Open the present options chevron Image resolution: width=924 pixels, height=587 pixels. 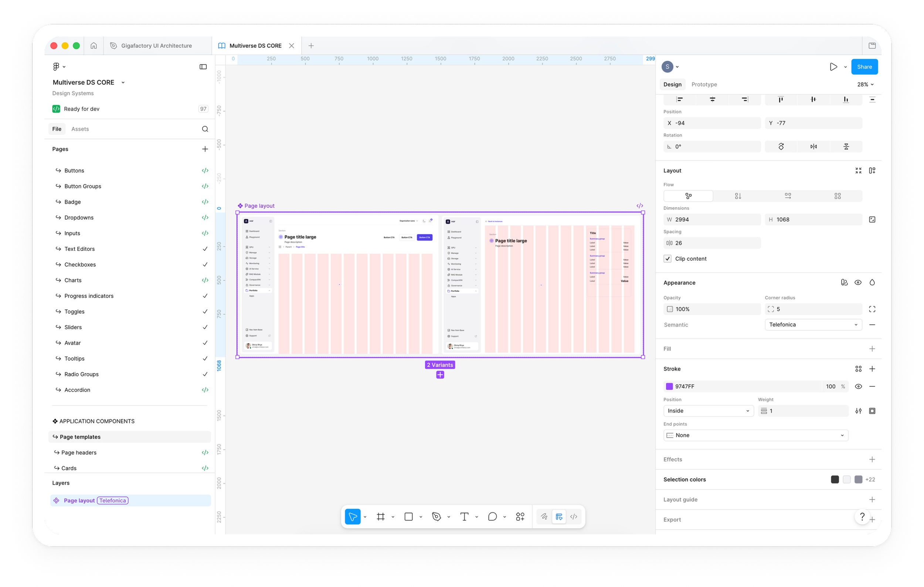click(845, 67)
